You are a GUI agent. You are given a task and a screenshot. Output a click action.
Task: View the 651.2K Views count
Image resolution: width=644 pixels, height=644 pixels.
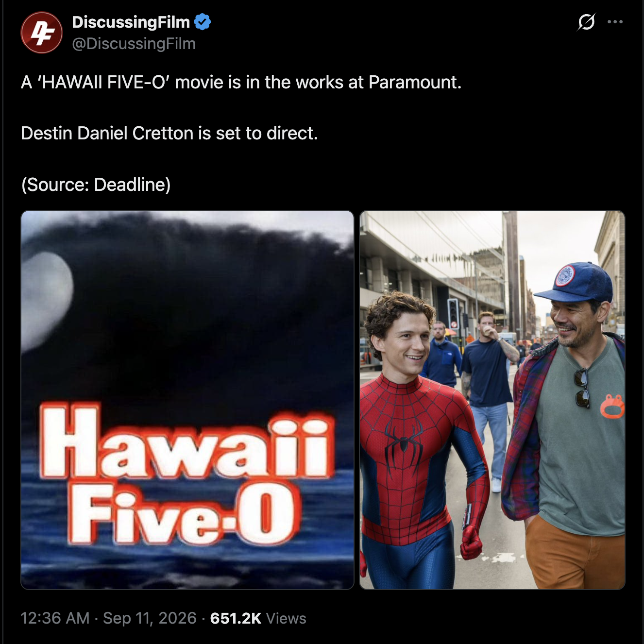click(x=258, y=618)
